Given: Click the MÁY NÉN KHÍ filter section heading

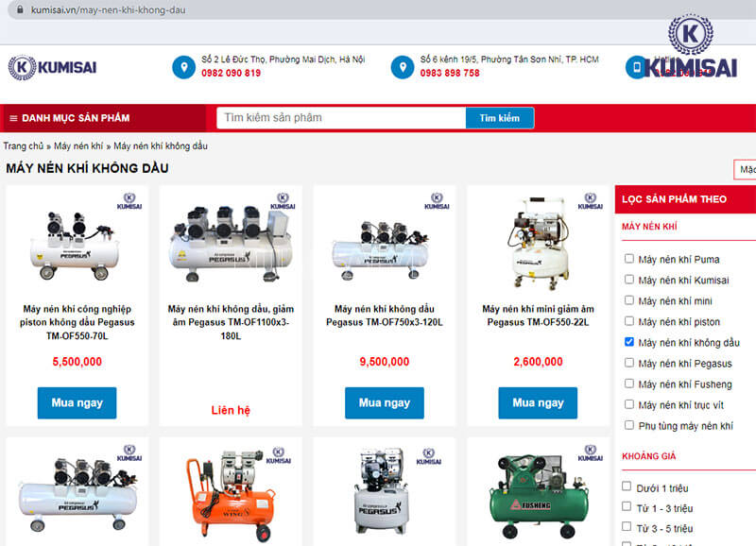Looking at the screenshot, I should [649, 227].
